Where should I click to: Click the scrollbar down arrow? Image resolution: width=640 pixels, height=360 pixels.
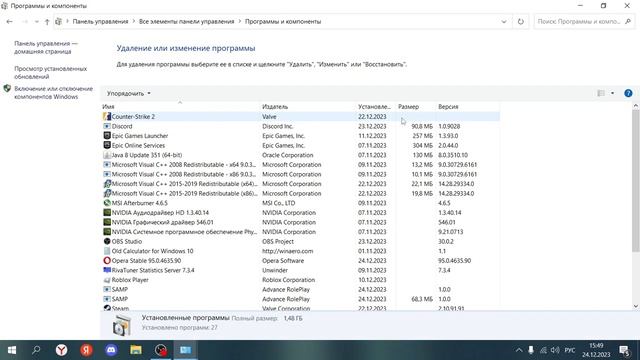click(x=636, y=307)
